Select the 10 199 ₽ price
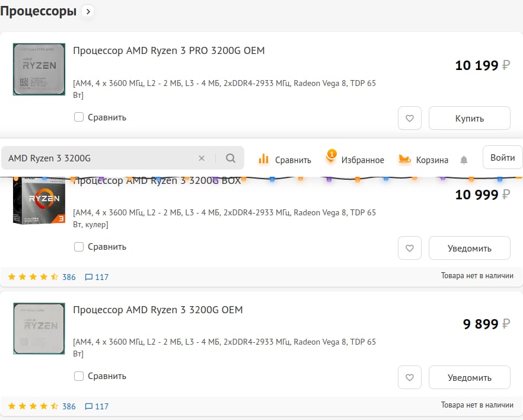Screen dimensions: 523x420 (x=483, y=65)
